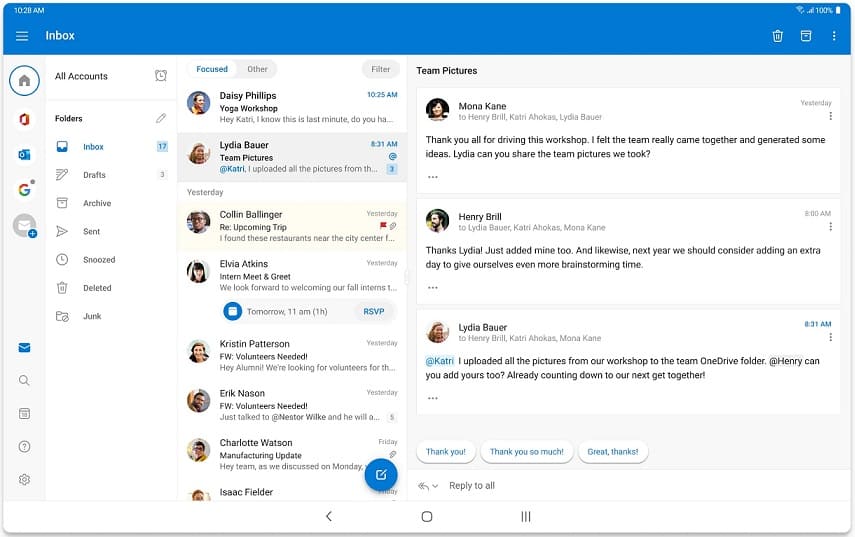
Task: Switch to the Other inbox tab
Action: [257, 69]
